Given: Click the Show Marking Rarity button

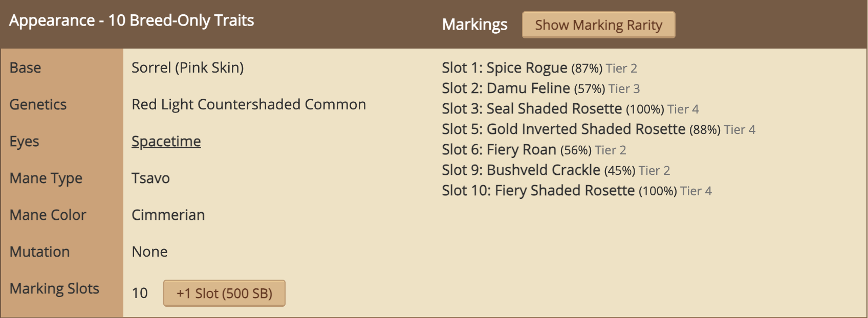Looking at the screenshot, I should 598,25.
